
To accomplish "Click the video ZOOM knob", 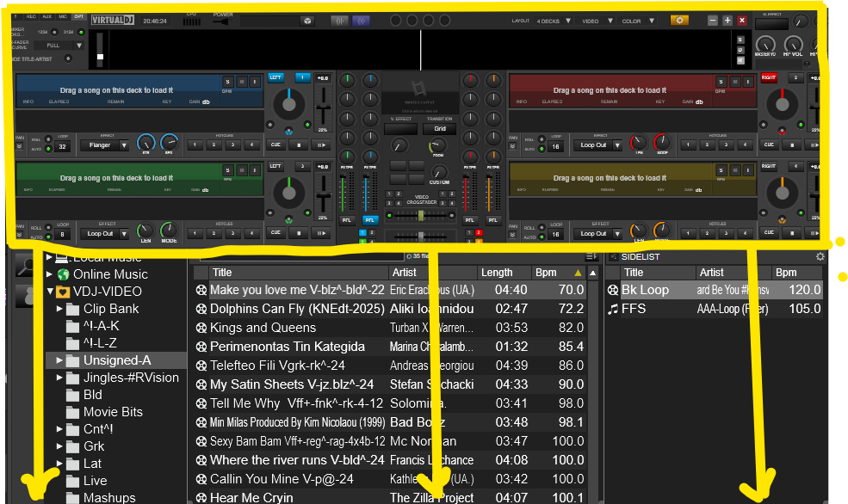I will point(437,145).
